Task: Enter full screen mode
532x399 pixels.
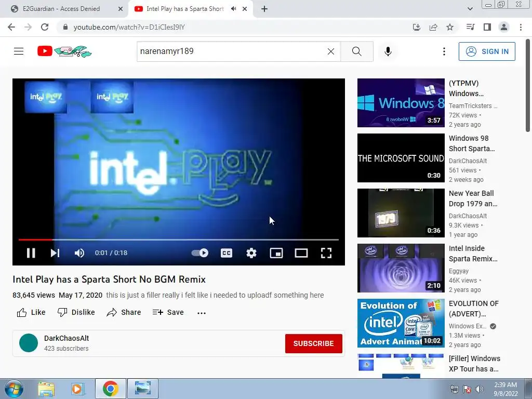Action: click(x=326, y=253)
